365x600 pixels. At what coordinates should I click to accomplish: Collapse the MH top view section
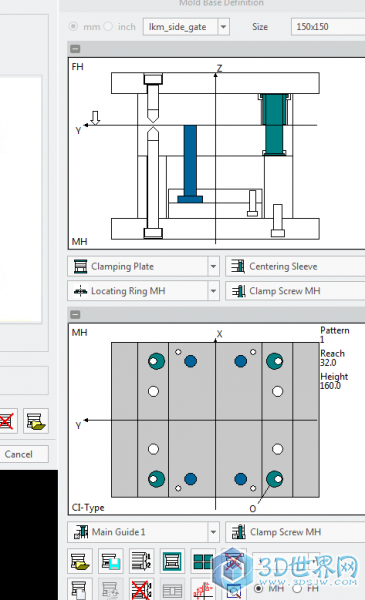pos(75,315)
